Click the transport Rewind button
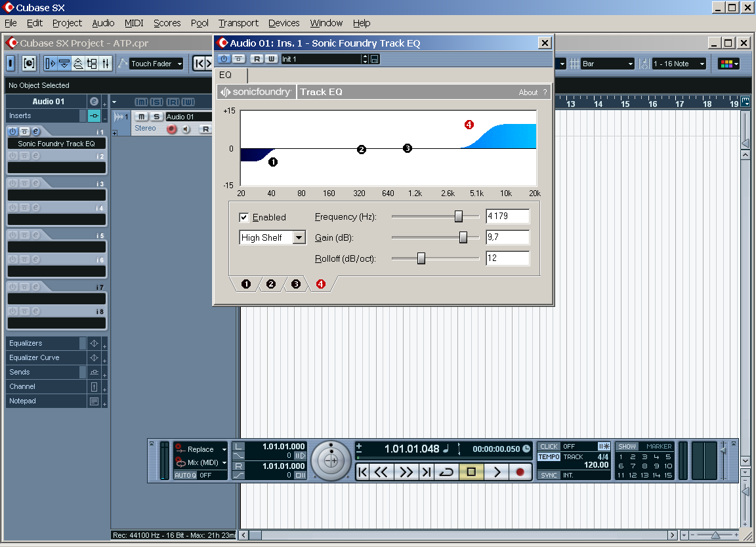The height and width of the screenshot is (547, 756). pyautogui.click(x=381, y=472)
